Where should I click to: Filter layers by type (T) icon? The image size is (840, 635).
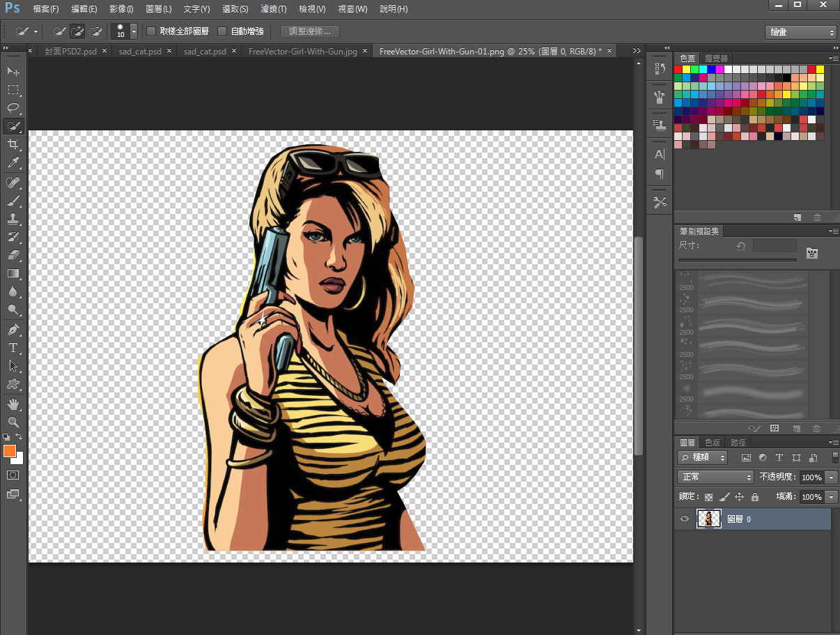tap(779, 457)
